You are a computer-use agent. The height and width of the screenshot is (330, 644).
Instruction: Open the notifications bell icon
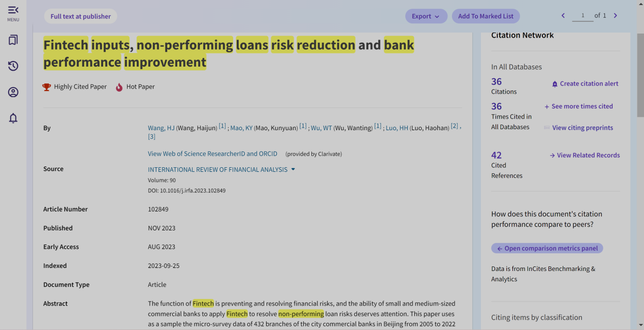coord(13,118)
